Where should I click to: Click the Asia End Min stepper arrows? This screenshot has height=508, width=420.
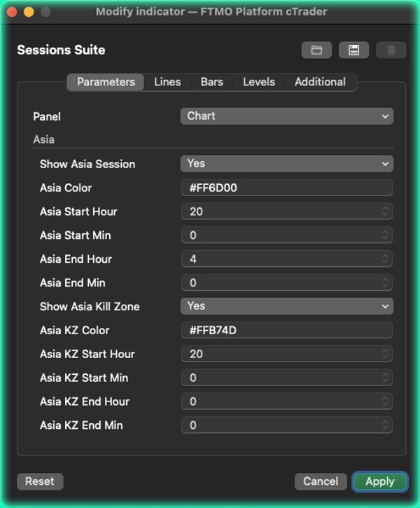(x=385, y=282)
